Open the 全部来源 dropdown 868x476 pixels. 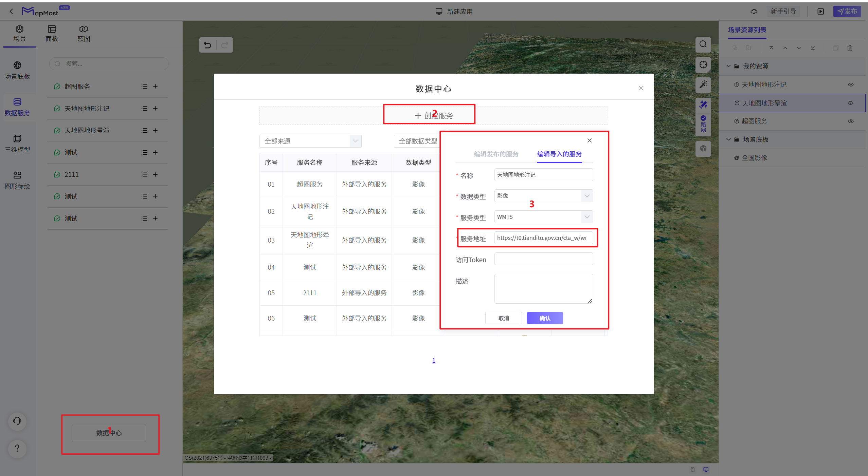[x=310, y=141]
